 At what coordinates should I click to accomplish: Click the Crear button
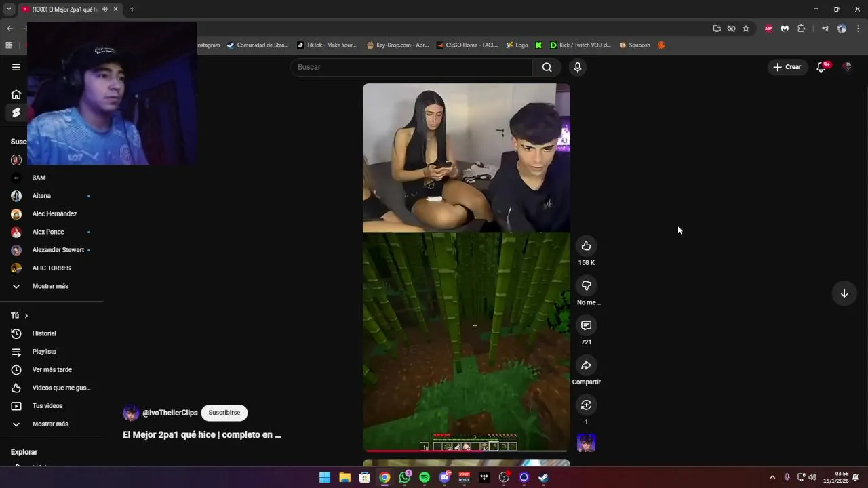[787, 67]
